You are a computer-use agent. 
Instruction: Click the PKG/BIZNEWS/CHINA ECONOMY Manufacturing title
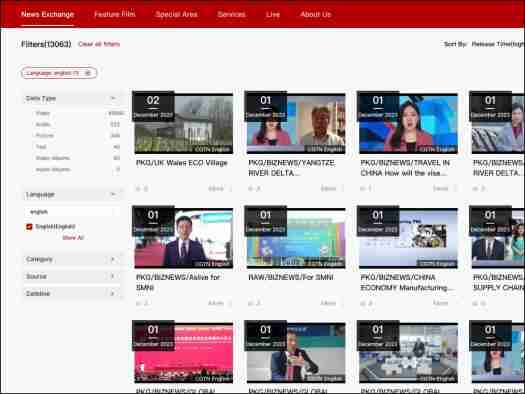click(x=407, y=283)
